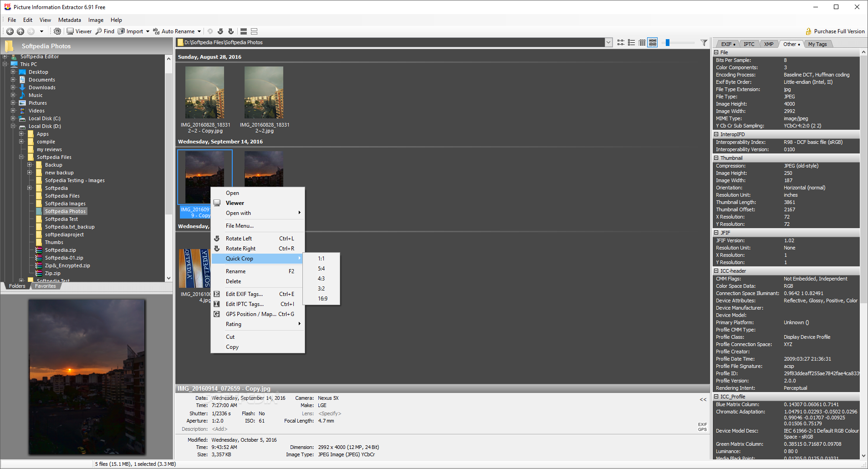Collapse the JFIF metadata section

click(x=716, y=233)
